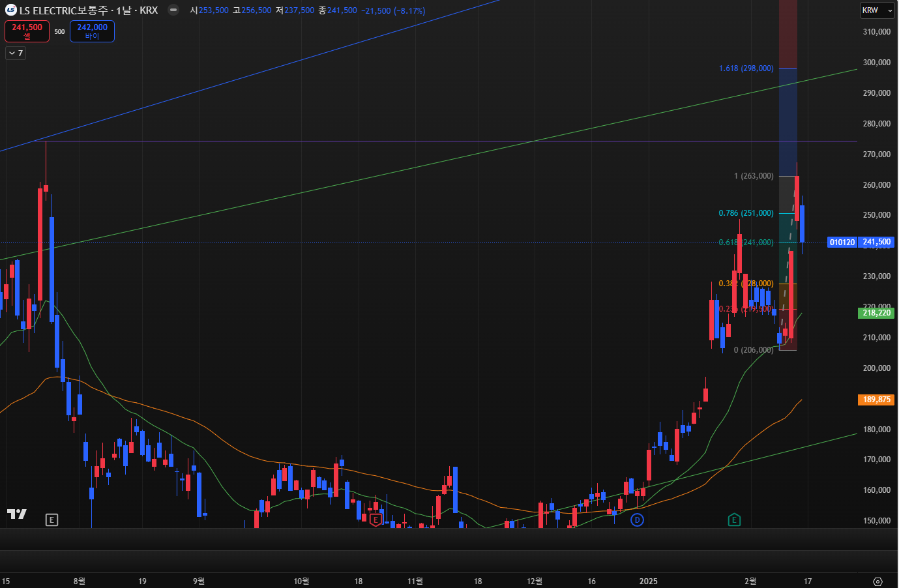Screen dimensions: 899x588
Task: Click the high price value 256,500
Action: [x=256, y=10]
